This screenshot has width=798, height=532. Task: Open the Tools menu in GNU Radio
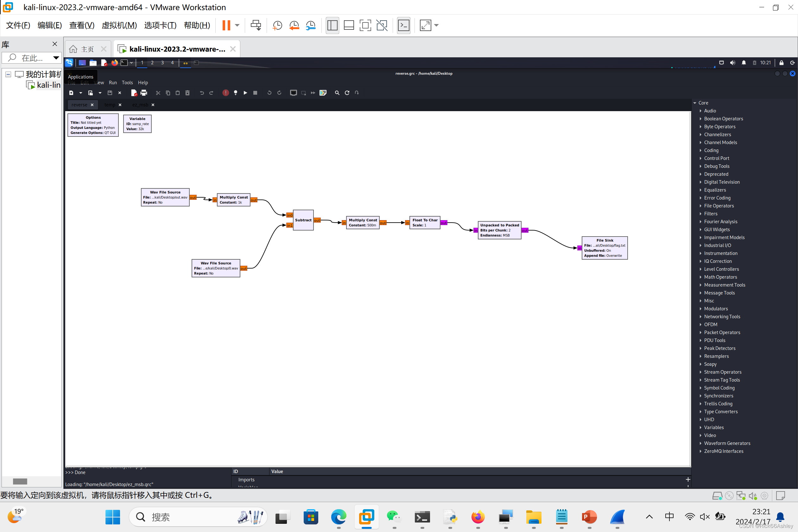(x=127, y=82)
